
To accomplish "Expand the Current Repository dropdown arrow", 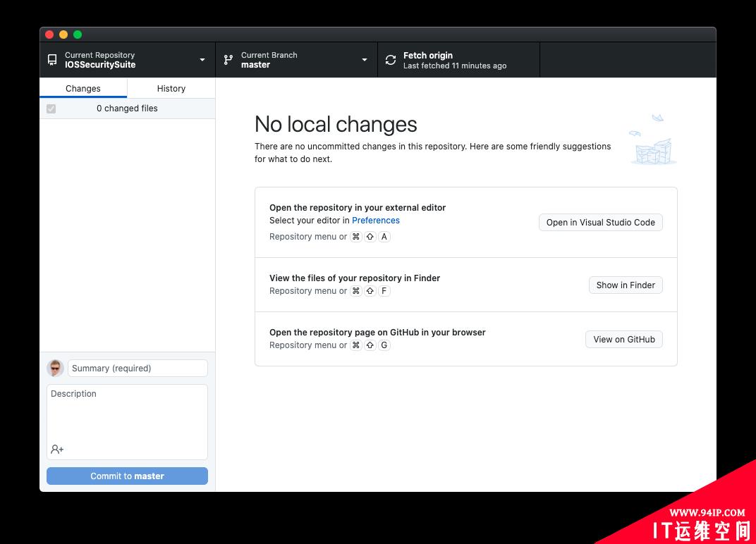I will pos(202,60).
